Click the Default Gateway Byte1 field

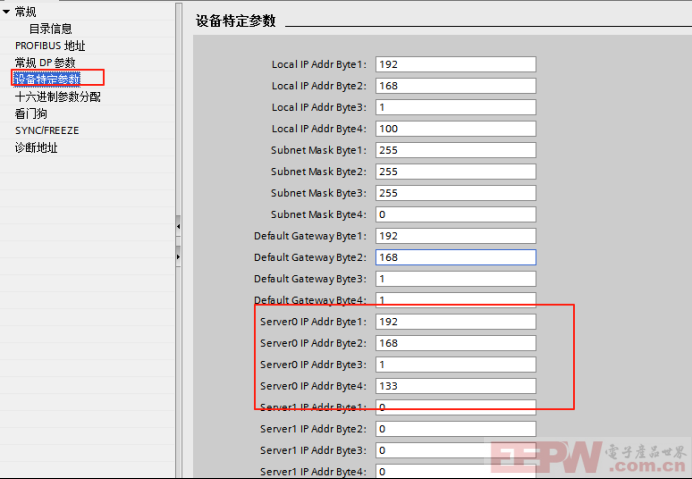point(456,236)
